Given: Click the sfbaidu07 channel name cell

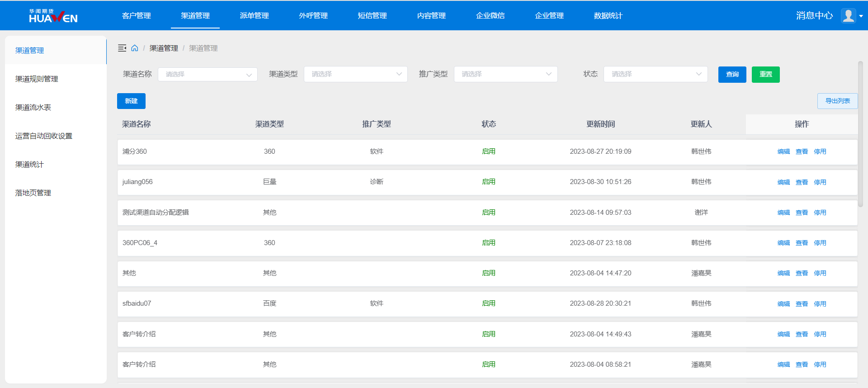Looking at the screenshot, I should pyautogui.click(x=137, y=303).
